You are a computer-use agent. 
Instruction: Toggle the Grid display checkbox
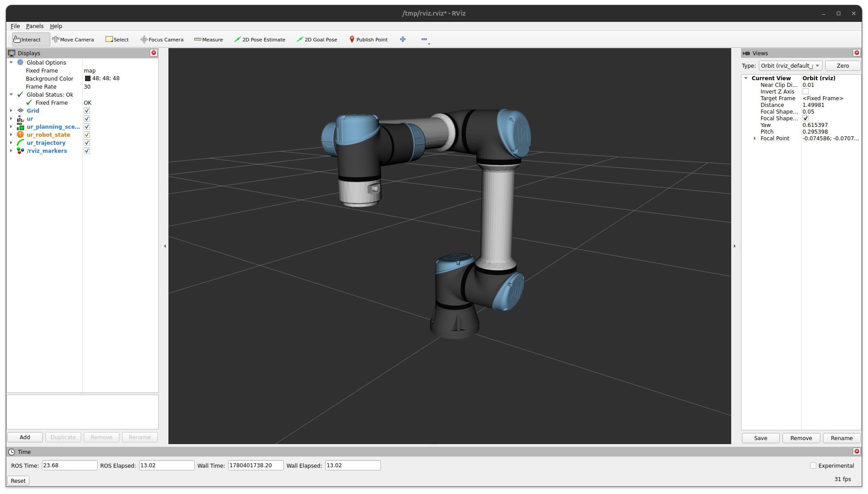(x=87, y=110)
